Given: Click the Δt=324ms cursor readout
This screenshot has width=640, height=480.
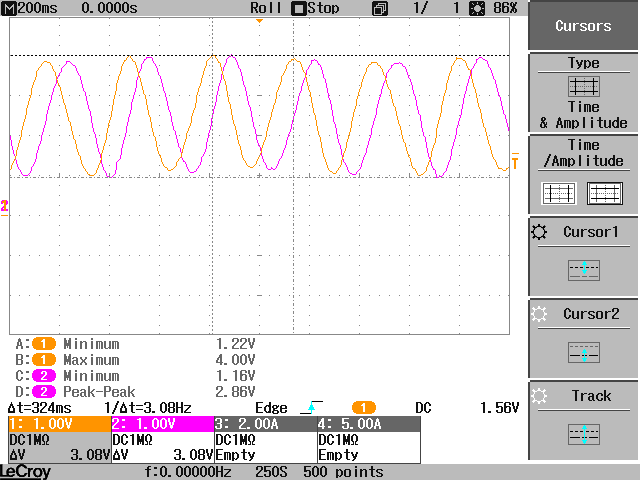Looking at the screenshot, I should click(x=40, y=408).
